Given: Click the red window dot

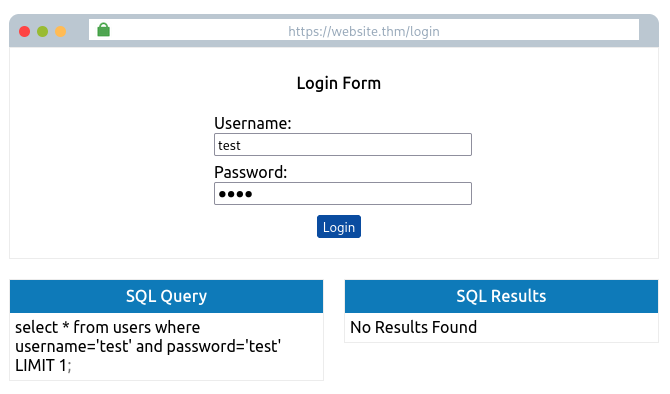Looking at the screenshot, I should coord(24,32).
